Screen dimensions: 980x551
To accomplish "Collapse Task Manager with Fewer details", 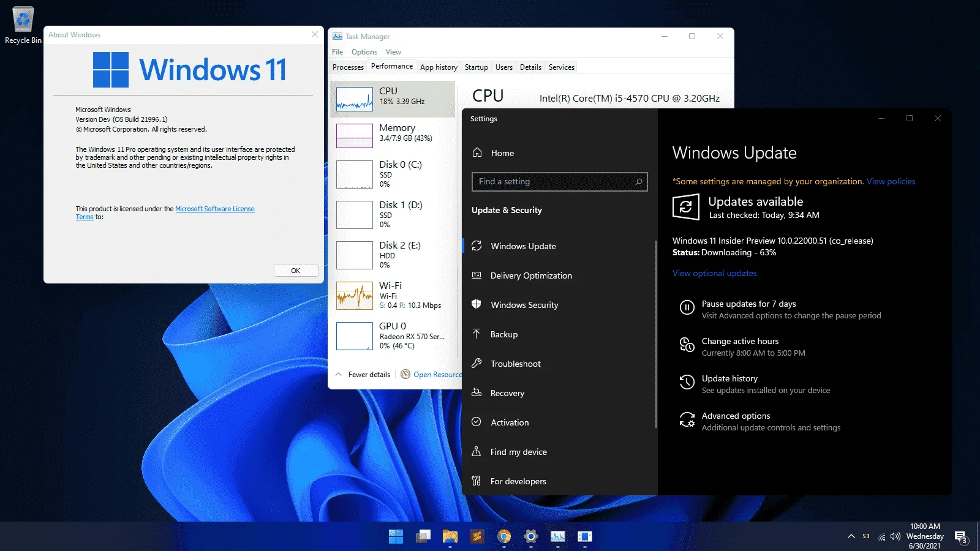I will click(x=363, y=374).
